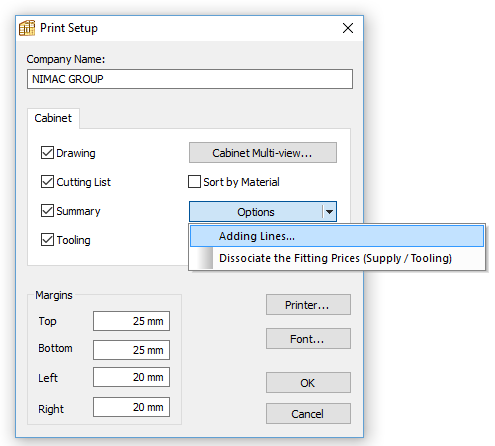The image size is (495, 446).
Task: Click the Right margin field
Action: [131, 407]
